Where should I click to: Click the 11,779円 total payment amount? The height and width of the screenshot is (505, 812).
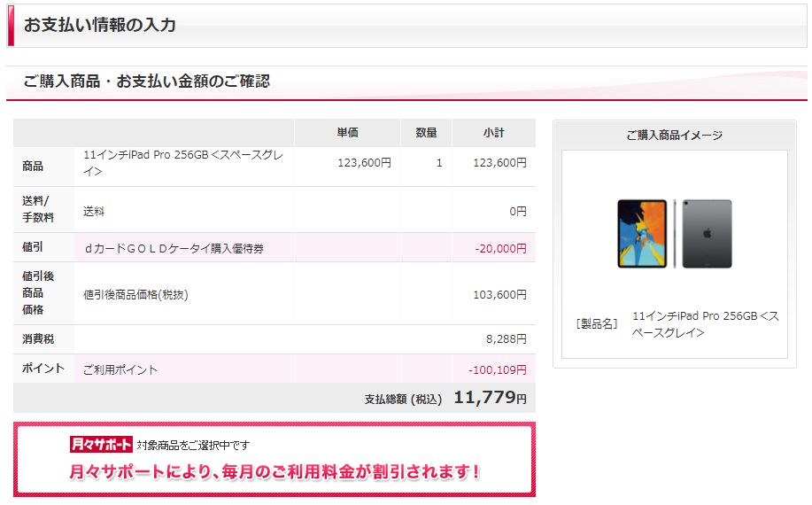[x=490, y=398]
